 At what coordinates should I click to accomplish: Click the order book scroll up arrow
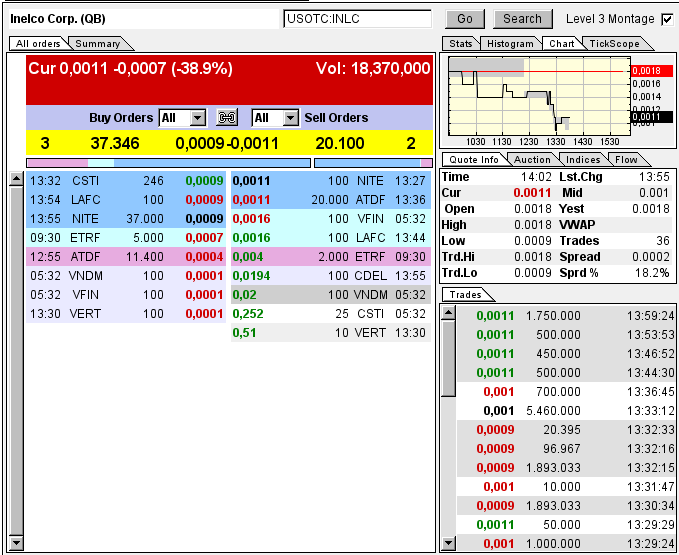(16, 179)
